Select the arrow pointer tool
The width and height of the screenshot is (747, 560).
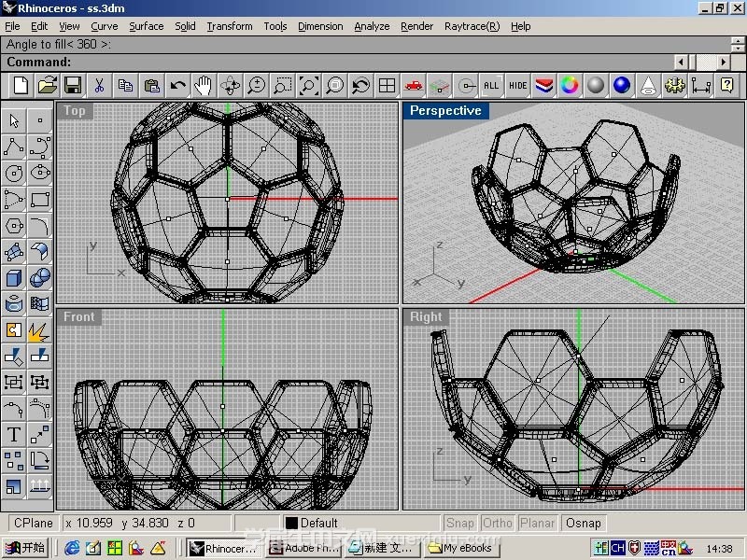tap(14, 120)
